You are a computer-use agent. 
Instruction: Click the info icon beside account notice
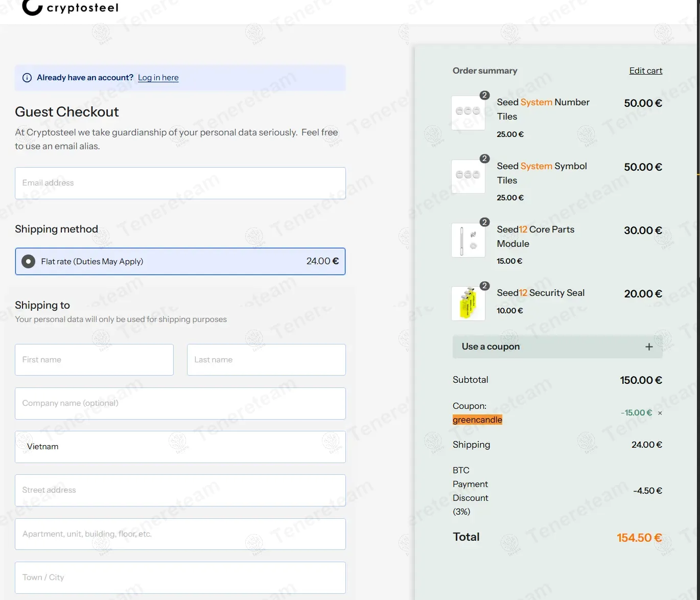point(27,78)
